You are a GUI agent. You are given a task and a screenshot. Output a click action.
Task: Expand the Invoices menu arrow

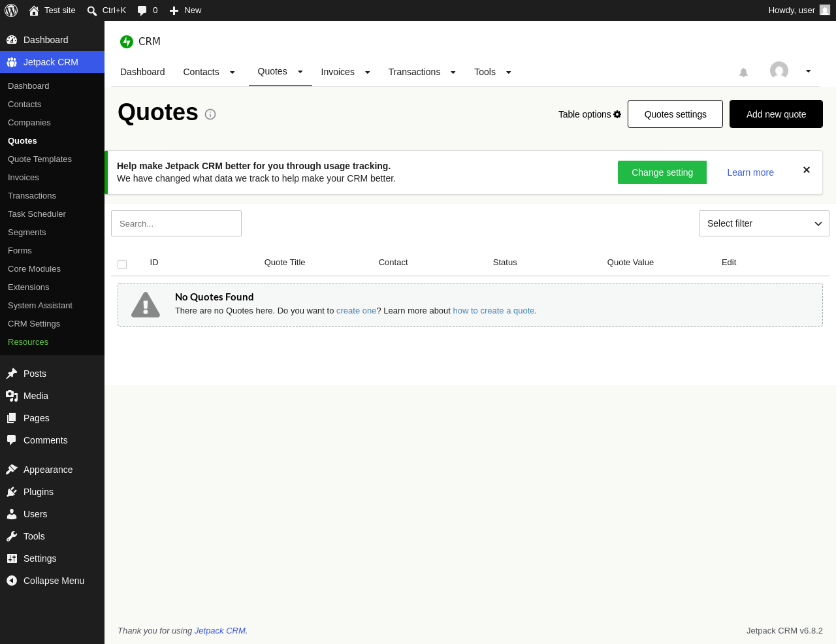tap(367, 72)
